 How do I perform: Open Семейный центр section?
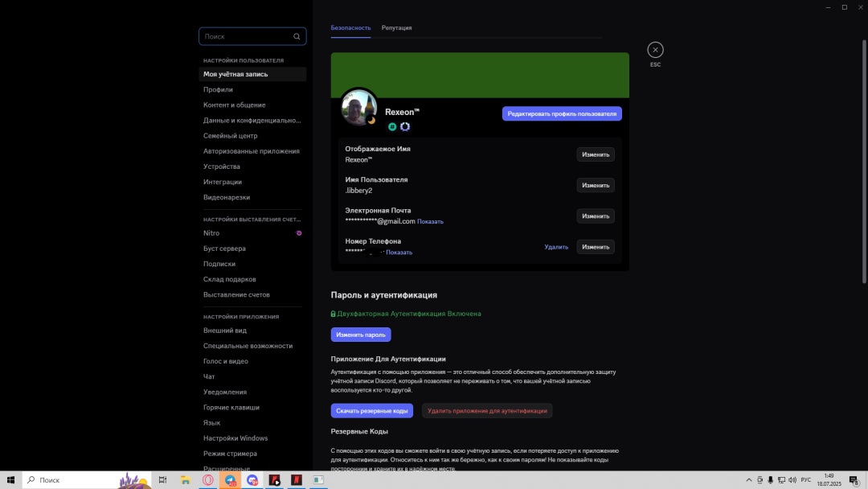252,136
